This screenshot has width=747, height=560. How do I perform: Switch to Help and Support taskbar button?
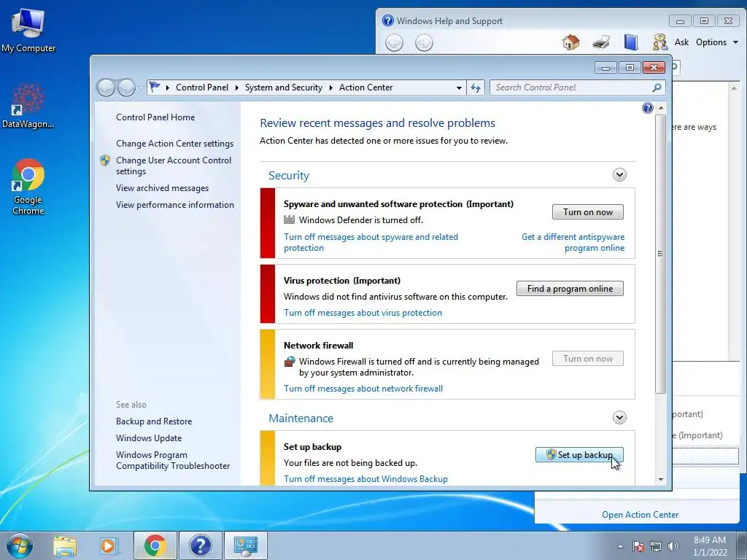[200, 545]
